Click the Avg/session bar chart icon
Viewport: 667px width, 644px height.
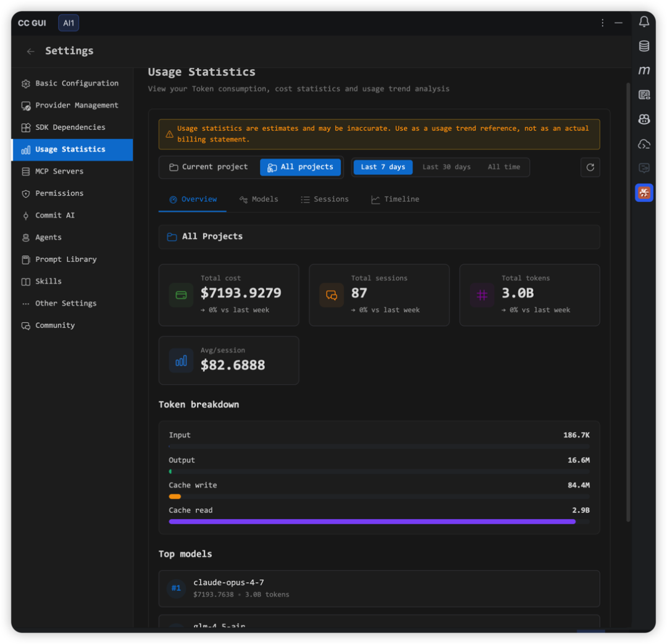pyautogui.click(x=181, y=361)
